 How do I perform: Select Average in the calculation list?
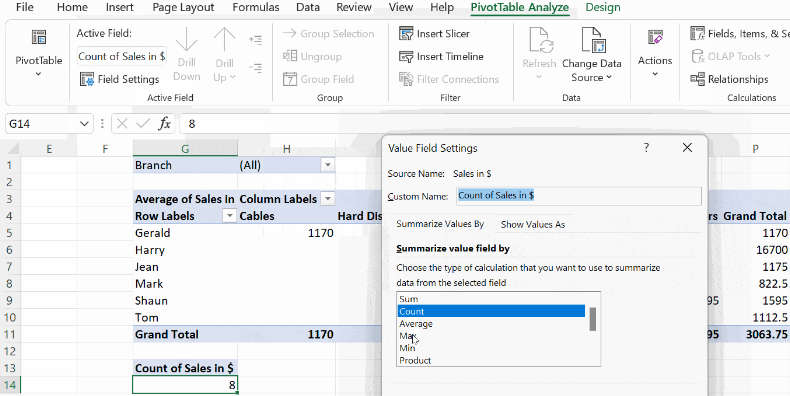coord(491,323)
